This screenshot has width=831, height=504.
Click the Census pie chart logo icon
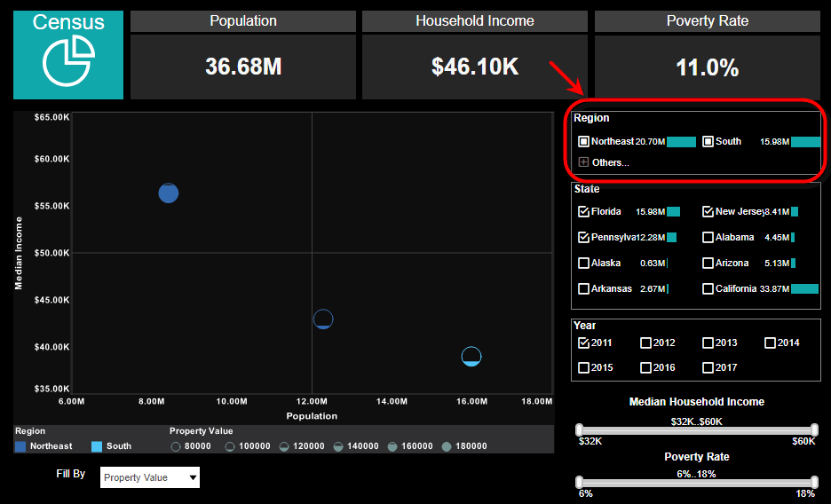pos(68,64)
